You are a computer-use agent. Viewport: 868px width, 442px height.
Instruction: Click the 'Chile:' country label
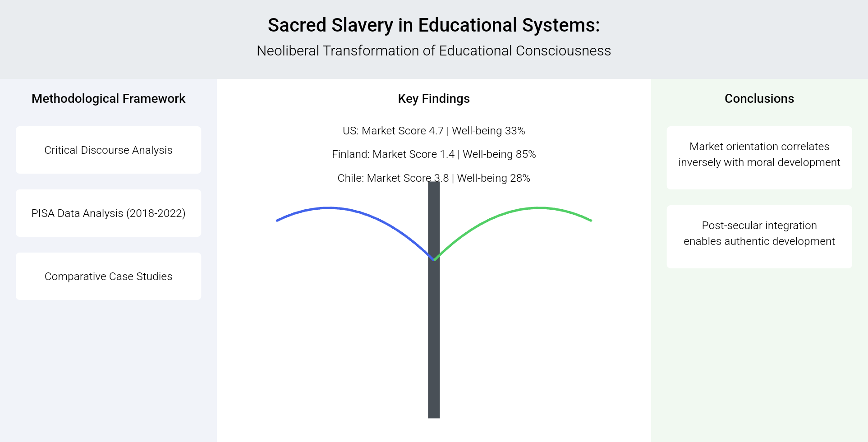[x=350, y=178]
